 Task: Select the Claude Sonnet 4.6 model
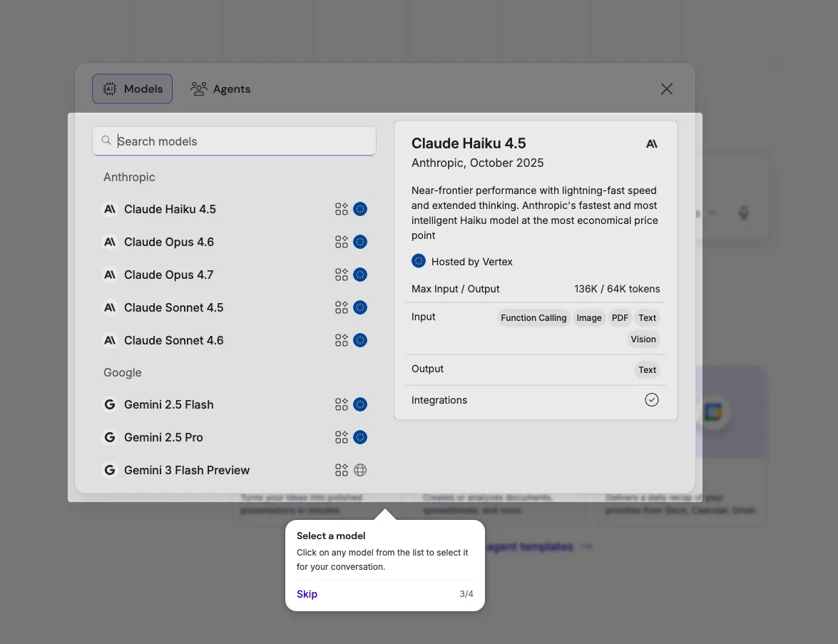(x=173, y=340)
